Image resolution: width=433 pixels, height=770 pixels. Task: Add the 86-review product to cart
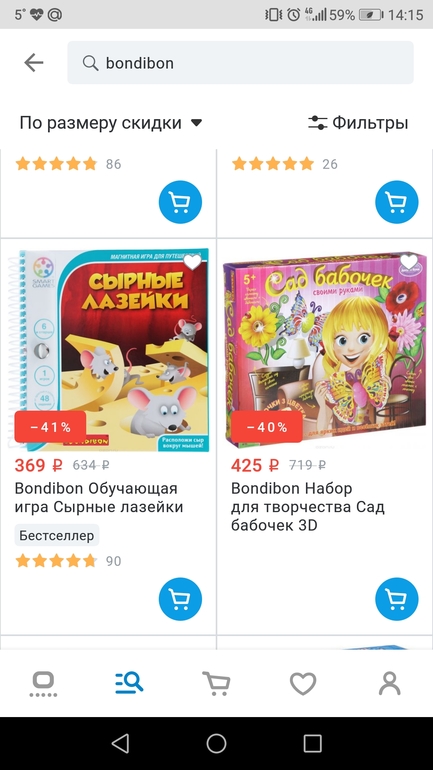click(x=180, y=202)
